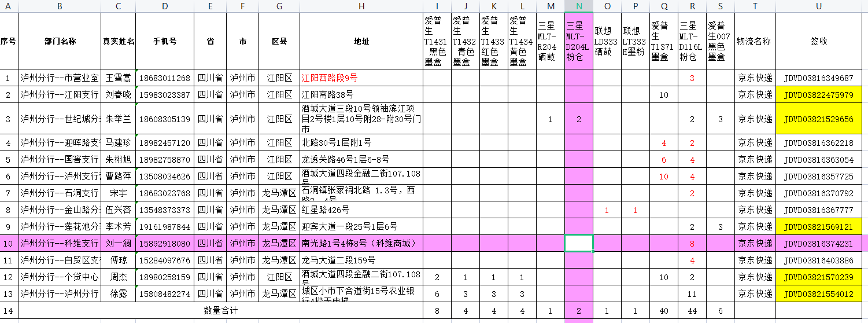This screenshot has height=323, width=868.
Task: Click phone number 15892918080
Action: point(165,243)
